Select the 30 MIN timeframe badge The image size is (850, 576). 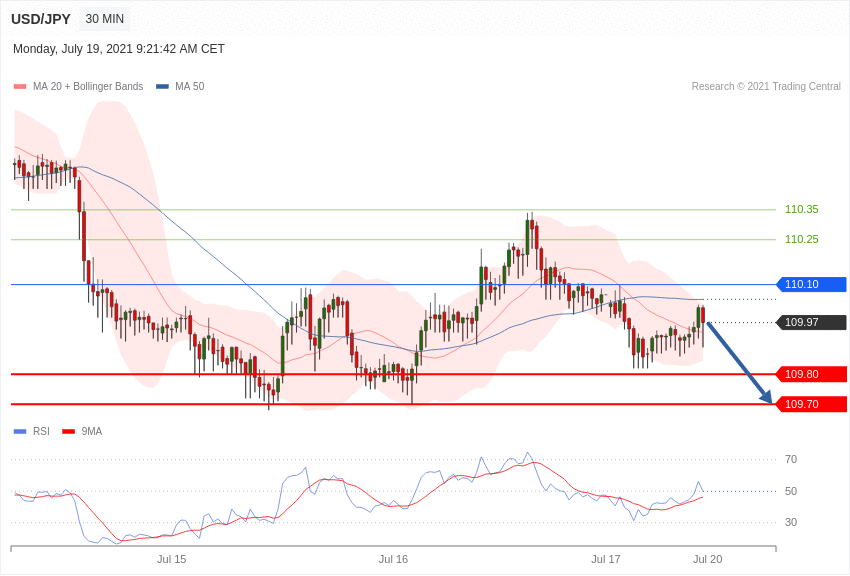(105, 19)
